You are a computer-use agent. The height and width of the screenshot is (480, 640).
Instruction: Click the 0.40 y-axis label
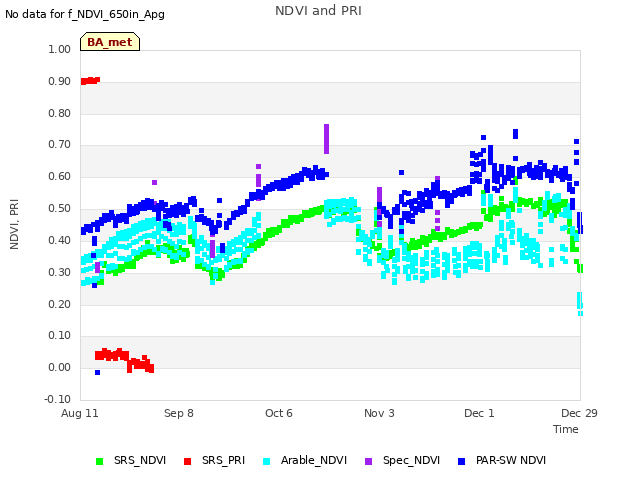point(60,240)
